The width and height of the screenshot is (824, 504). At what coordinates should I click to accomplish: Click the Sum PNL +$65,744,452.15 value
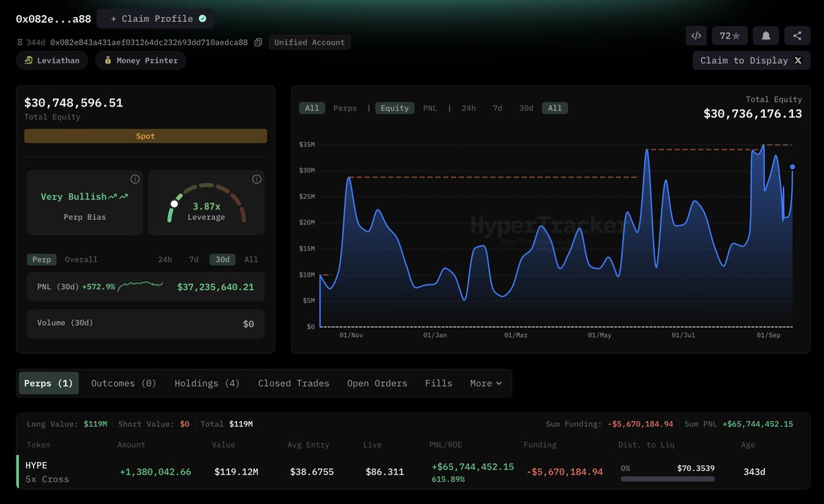tap(757, 424)
